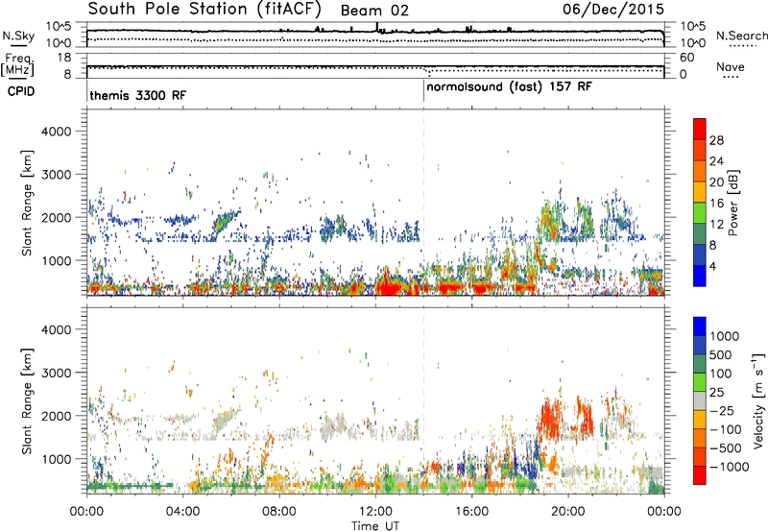768x532 pixels.
Task: Click the date '06/Dec/2015'
Action: (613, 9)
